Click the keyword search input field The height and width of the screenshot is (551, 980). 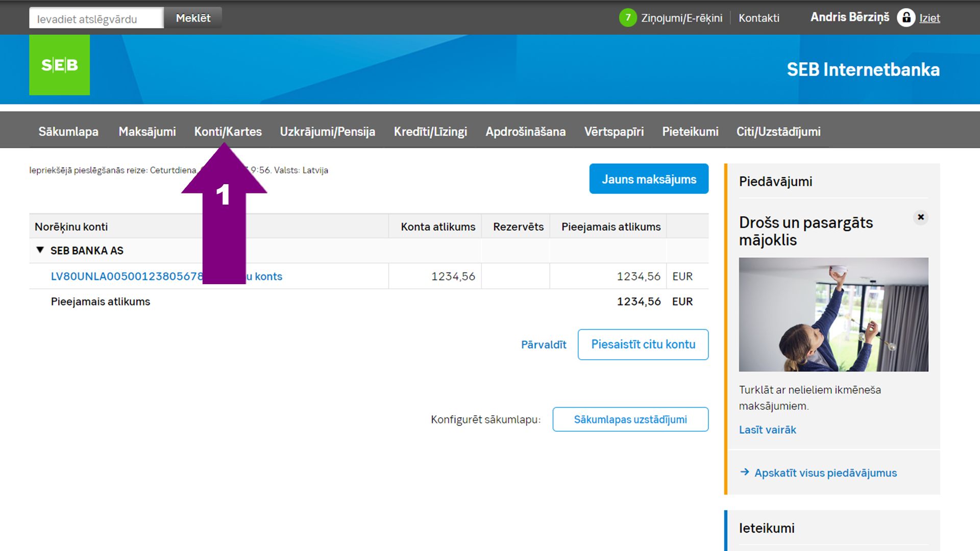pos(96,18)
